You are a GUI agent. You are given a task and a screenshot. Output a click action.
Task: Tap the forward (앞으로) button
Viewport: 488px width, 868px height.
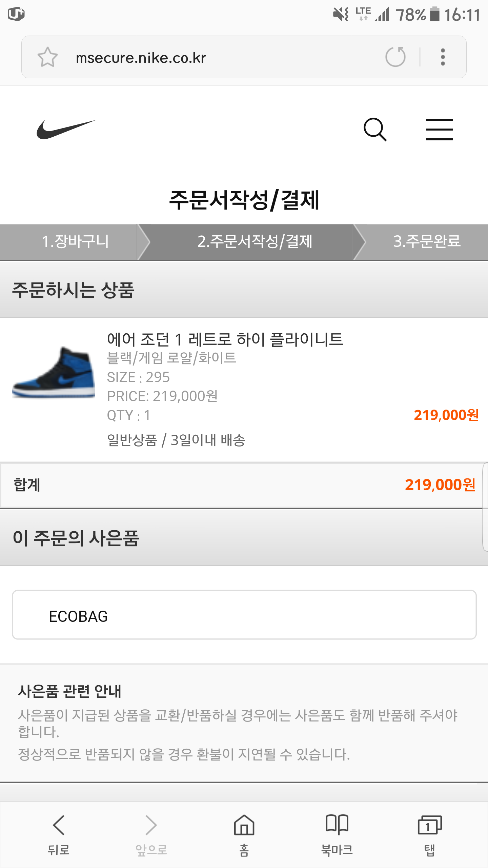pyautogui.click(x=151, y=835)
